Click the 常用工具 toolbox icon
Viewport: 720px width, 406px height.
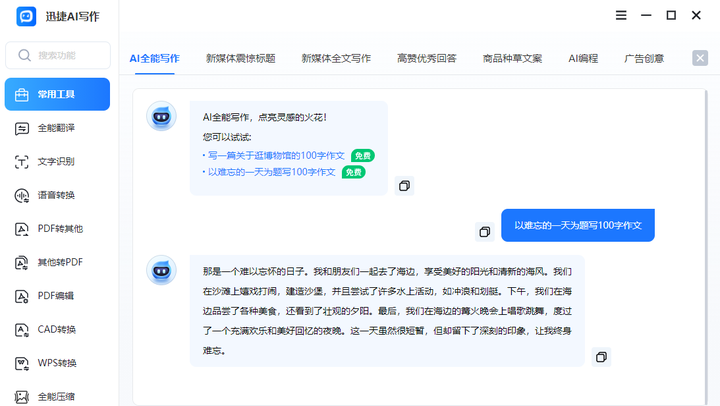point(22,95)
